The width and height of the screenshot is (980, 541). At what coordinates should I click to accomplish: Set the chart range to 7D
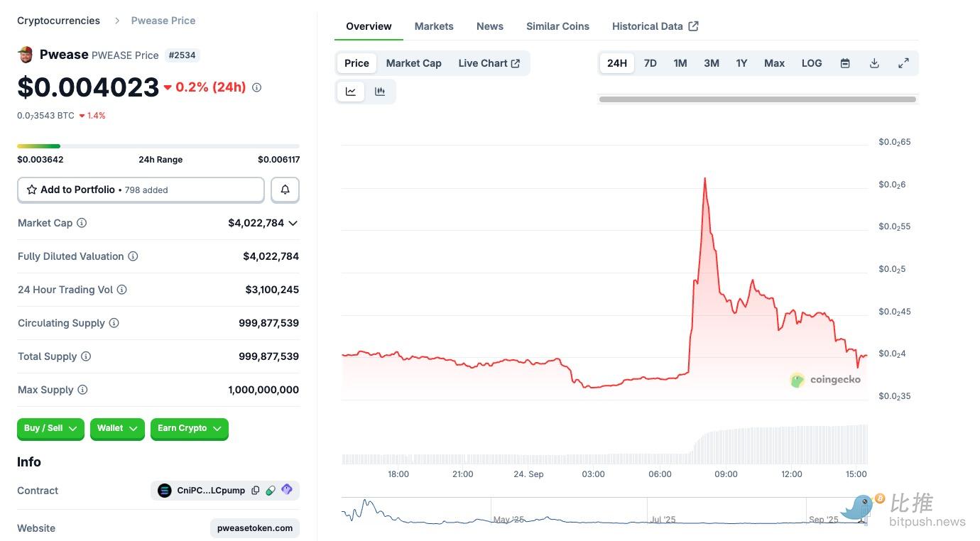(650, 63)
